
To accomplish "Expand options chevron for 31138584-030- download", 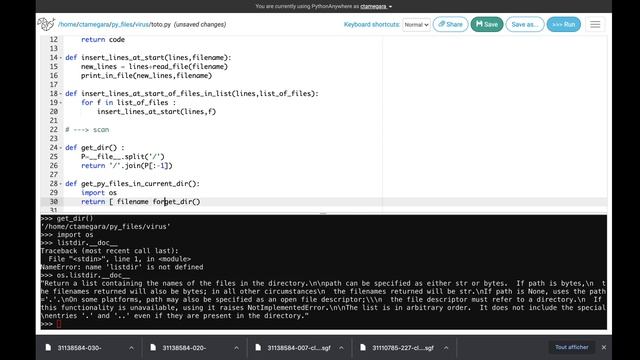I will (131, 348).
